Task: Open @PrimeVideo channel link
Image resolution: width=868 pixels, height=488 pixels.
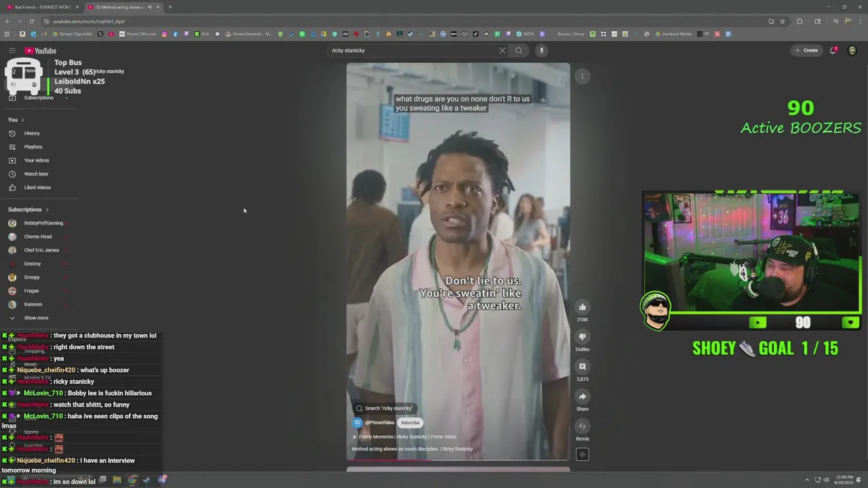Action: 379,422
